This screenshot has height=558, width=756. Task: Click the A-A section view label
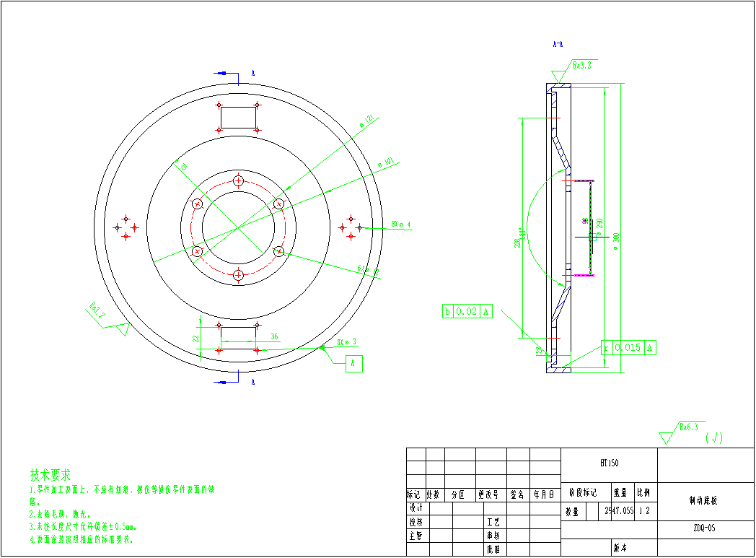[x=558, y=45]
